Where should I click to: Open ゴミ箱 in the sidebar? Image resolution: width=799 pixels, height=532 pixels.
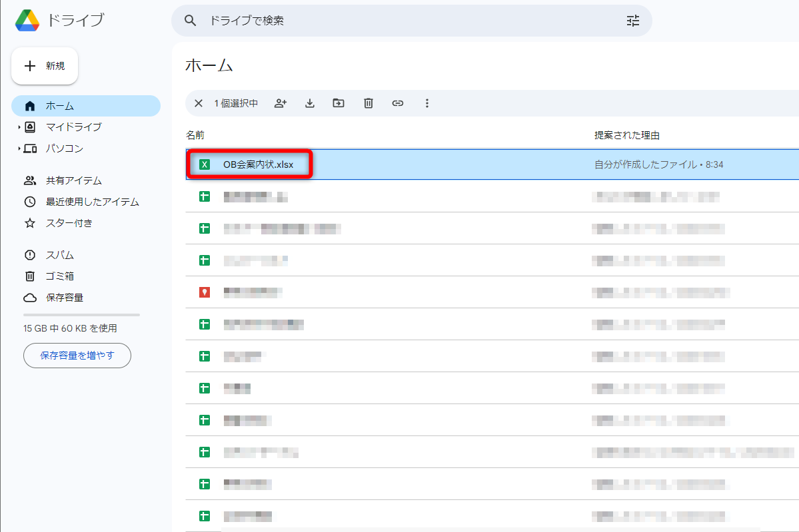tap(59, 276)
